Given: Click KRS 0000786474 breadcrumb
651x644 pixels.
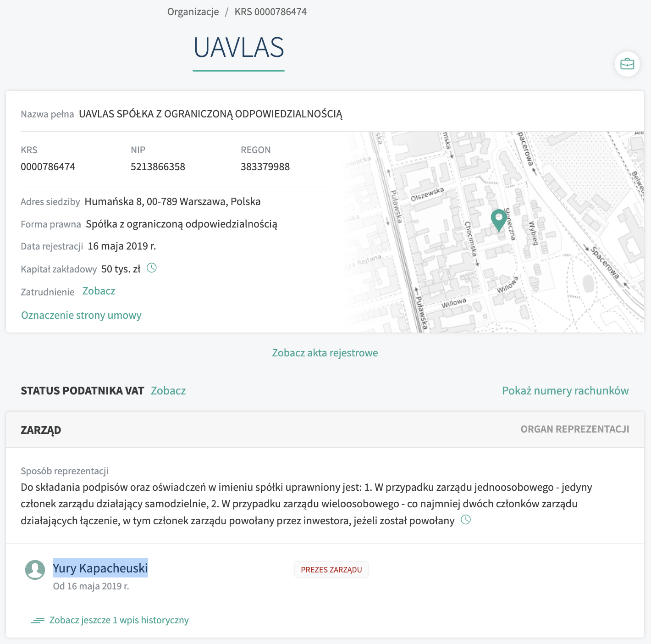Looking at the screenshot, I should [x=270, y=12].
